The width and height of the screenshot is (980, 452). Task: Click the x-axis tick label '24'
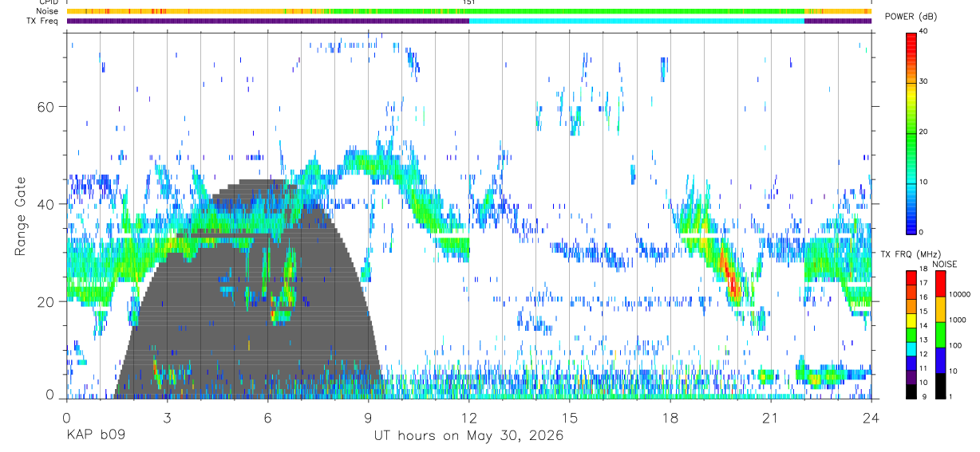point(871,419)
